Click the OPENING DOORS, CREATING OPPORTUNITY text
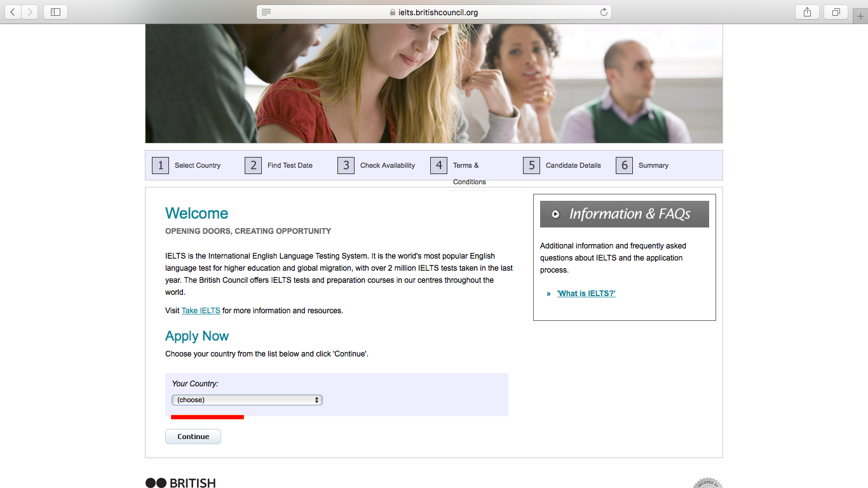Image resolution: width=868 pixels, height=488 pixels. [248, 231]
